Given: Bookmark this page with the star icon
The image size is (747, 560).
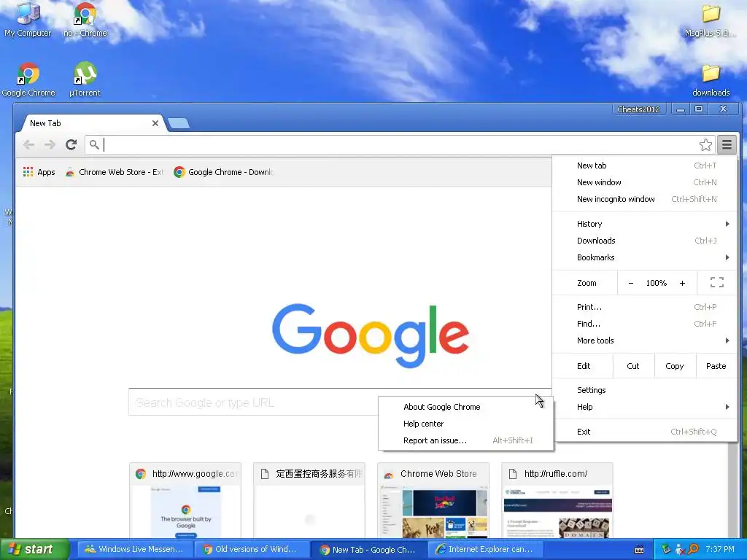Looking at the screenshot, I should tap(705, 144).
